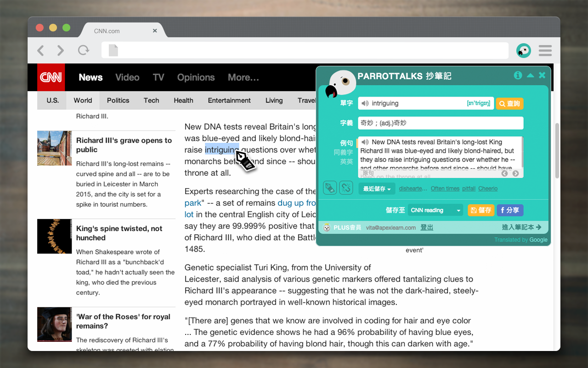This screenshot has width=588, height=368.
Task: Select the Politics tab in CNN navigation
Action: (118, 100)
